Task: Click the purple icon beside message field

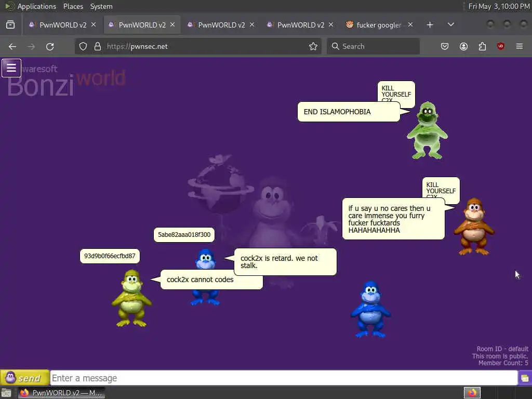Action: coord(525,378)
